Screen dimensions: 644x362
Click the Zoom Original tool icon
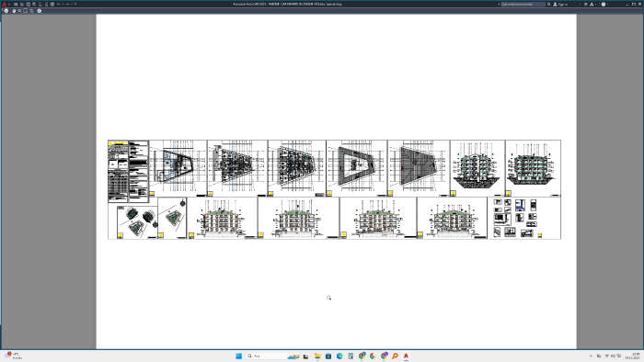click(31, 11)
